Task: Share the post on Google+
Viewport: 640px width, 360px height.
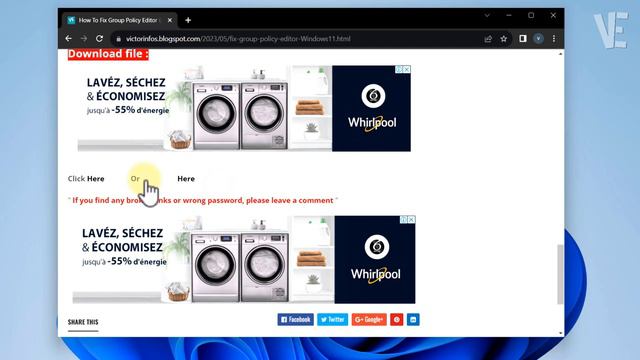Action: (369, 319)
